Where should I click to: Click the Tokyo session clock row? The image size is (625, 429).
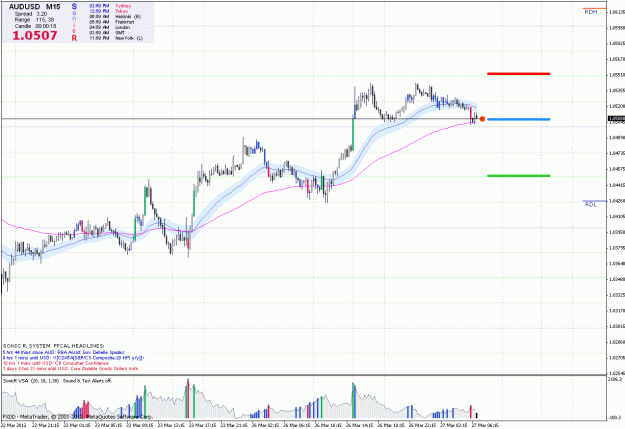point(109,12)
